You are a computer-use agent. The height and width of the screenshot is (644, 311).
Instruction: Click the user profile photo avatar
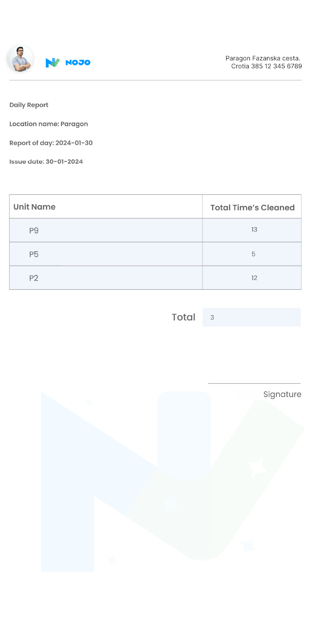21,59
